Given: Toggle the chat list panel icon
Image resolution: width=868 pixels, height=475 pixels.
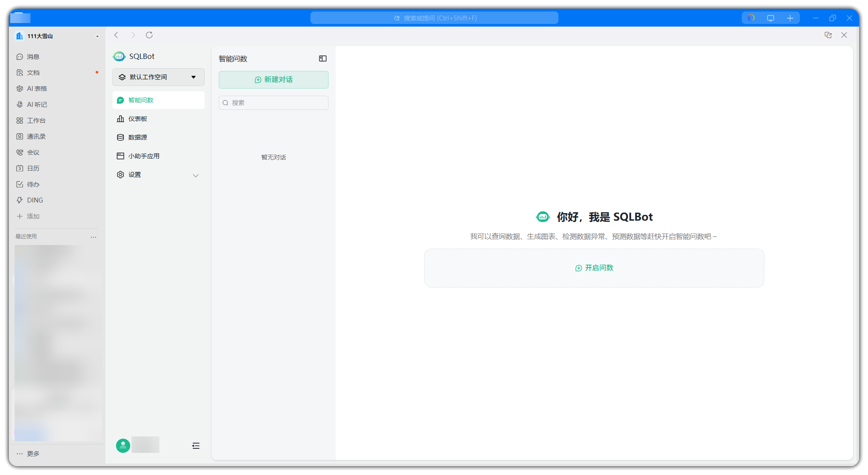Looking at the screenshot, I should point(323,58).
